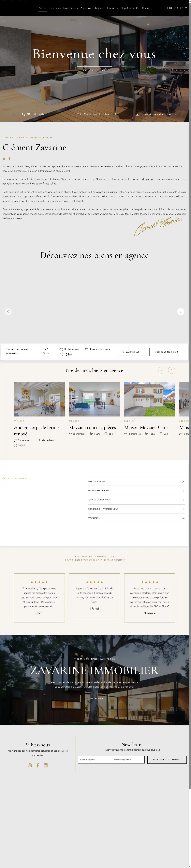The image size is (191, 868).
Task: Open the footer Facebook icon
Action: click(38, 765)
